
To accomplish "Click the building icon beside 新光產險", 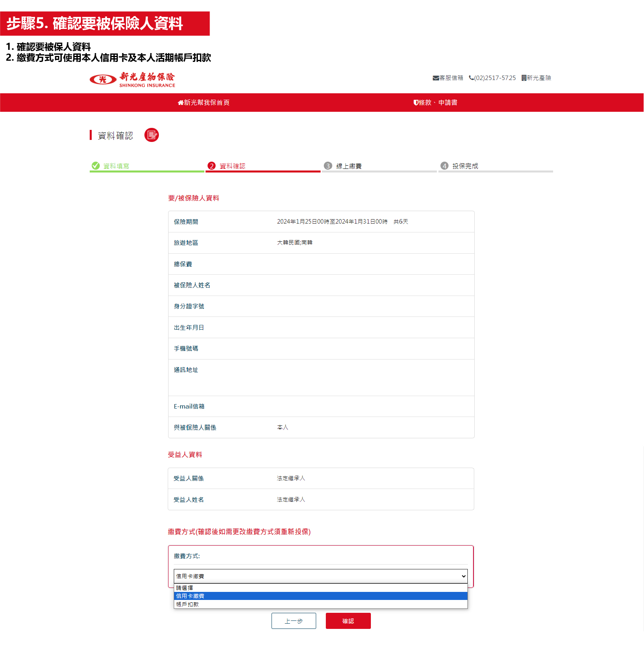I will [x=524, y=78].
